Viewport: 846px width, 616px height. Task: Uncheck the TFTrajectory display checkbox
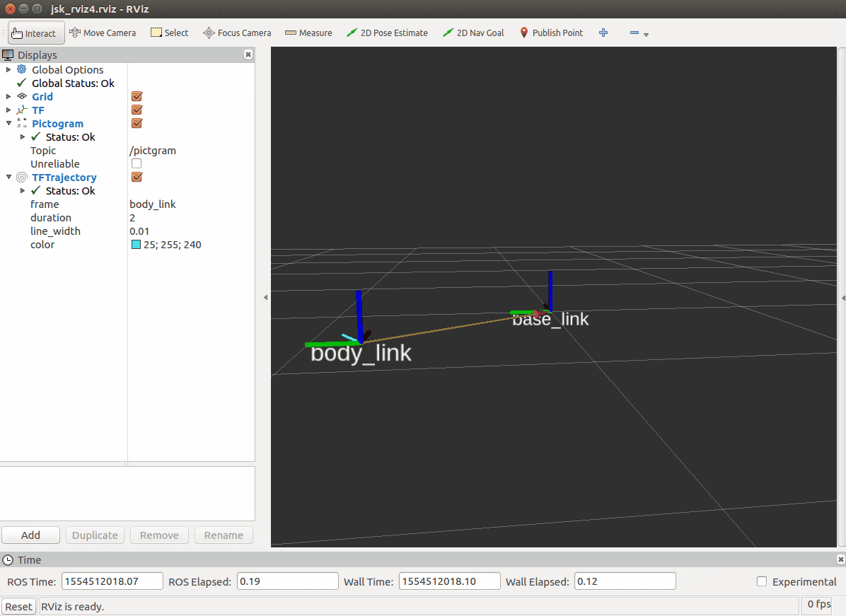(x=137, y=177)
